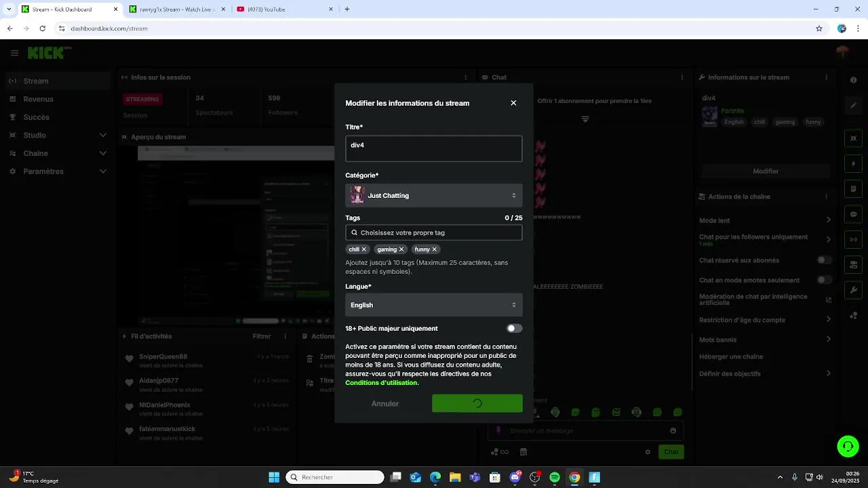868x488 pixels.
Task: Click the 'Envoyer un message' chat input
Action: tap(585, 430)
